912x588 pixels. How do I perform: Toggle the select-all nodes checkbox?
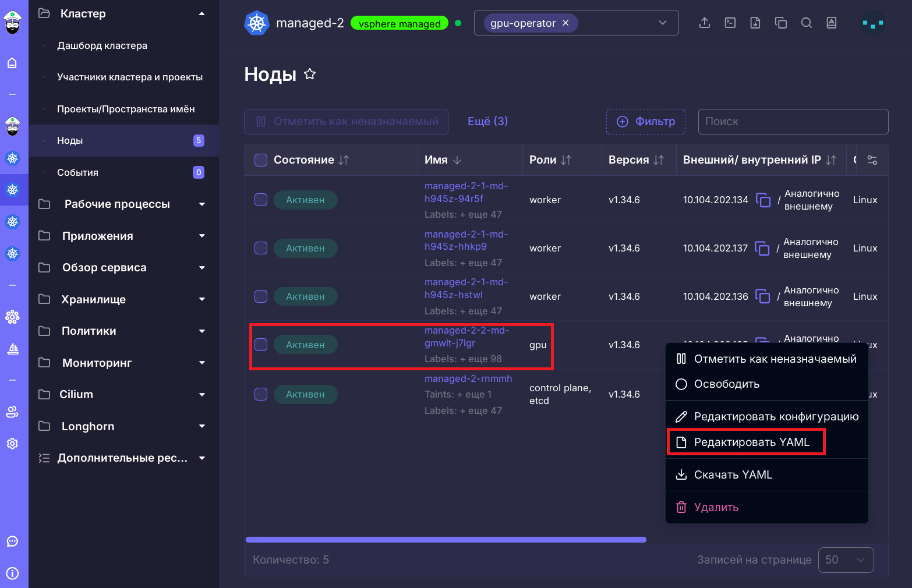tap(261, 160)
